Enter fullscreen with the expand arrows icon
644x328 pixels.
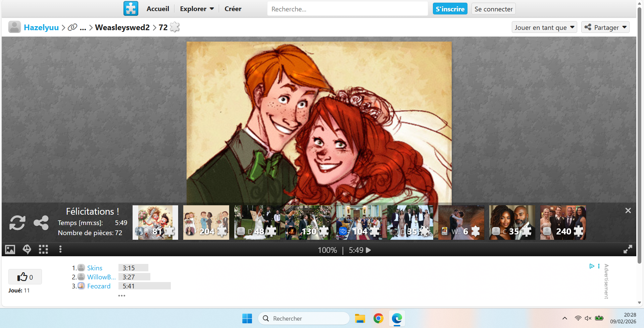(628, 250)
